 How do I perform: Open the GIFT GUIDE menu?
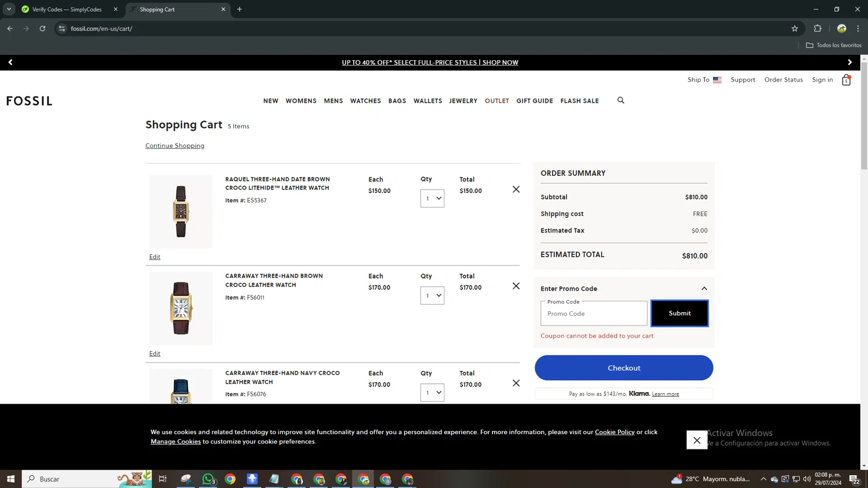pos(535,101)
